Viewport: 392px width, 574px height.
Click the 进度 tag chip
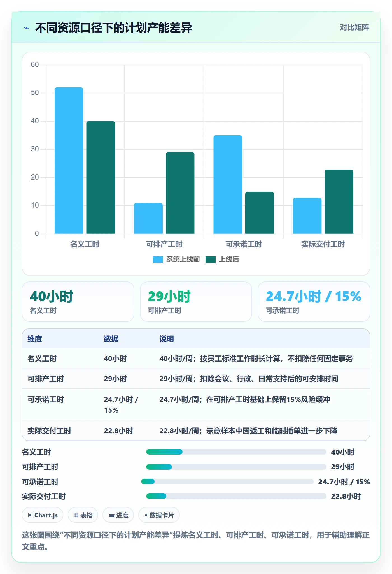118,515
